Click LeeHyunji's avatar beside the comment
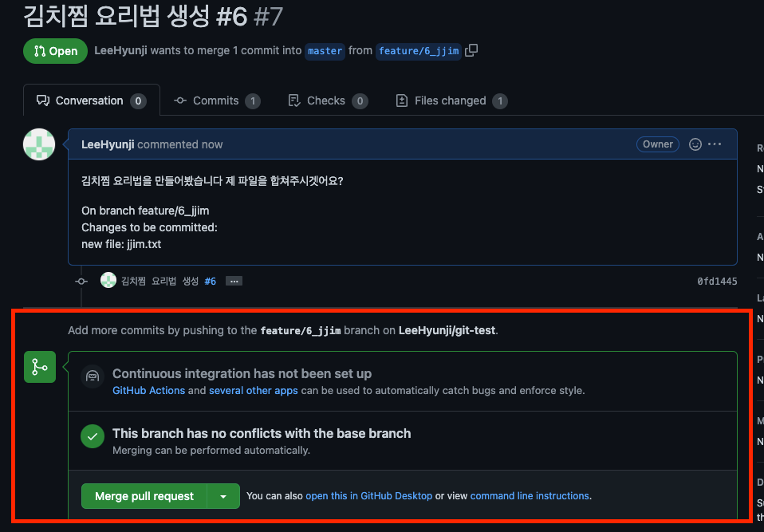The height and width of the screenshot is (532, 764). point(39,144)
